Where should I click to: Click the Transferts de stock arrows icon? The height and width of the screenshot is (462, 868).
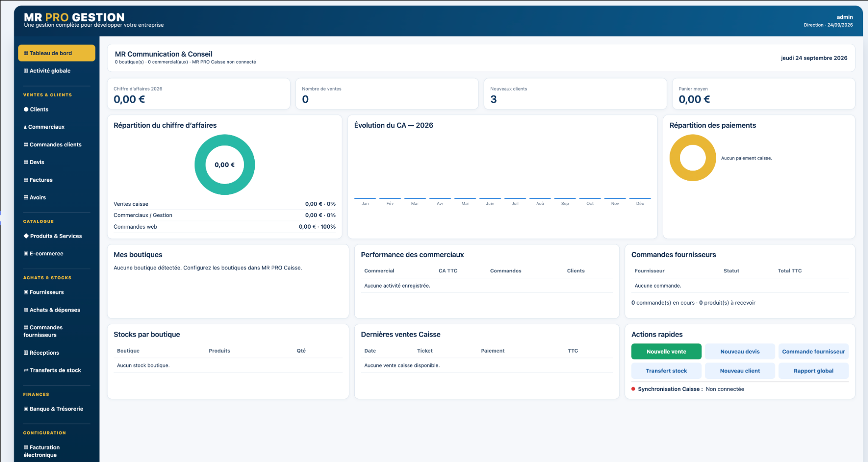point(26,370)
